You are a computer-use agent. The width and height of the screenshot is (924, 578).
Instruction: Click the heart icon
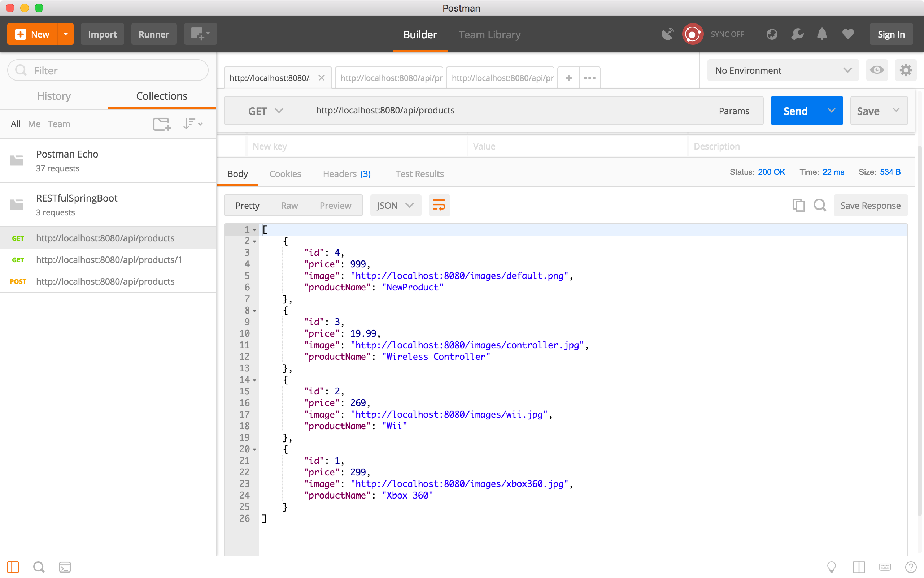coord(848,34)
